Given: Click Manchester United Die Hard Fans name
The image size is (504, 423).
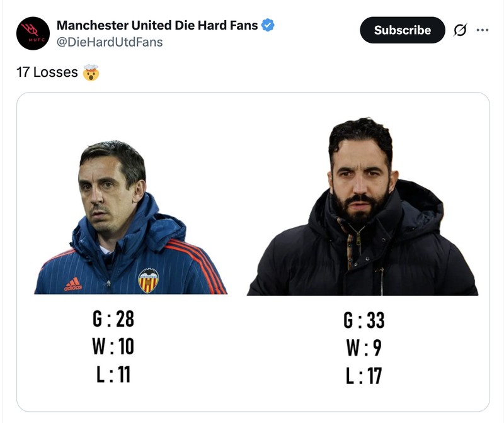Looking at the screenshot, I should [157, 25].
